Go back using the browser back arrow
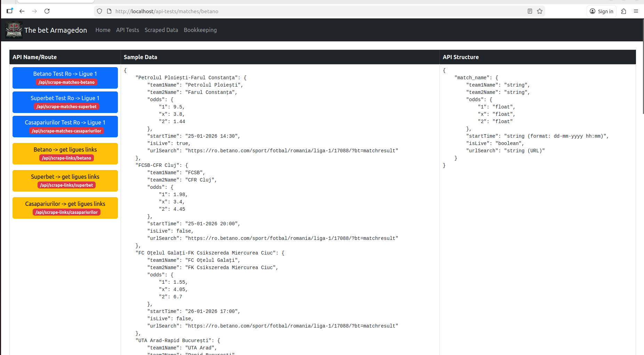The height and width of the screenshot is (355, 644). [x=22, y=11]
